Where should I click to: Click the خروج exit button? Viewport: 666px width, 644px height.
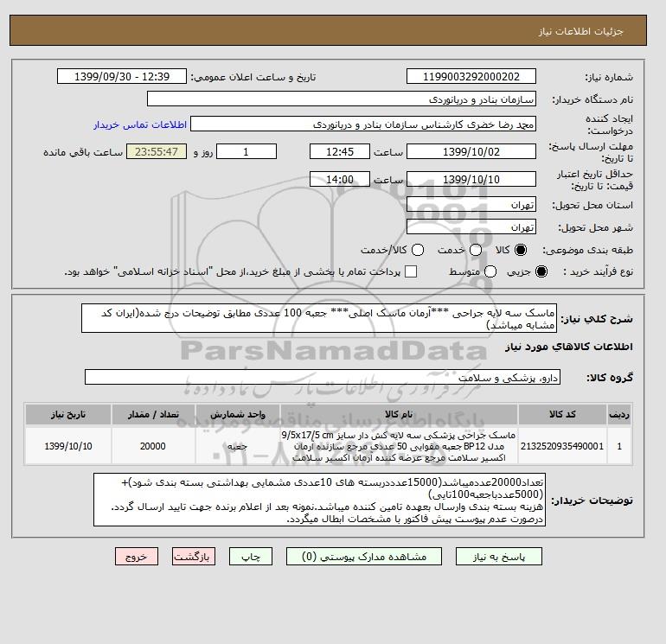pos(137,557)
